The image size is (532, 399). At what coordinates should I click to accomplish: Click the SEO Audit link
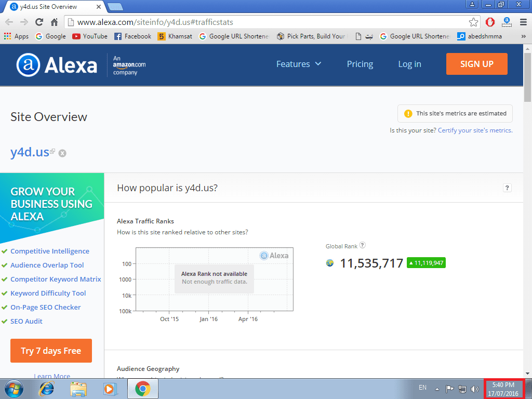(x=26, y=321)
